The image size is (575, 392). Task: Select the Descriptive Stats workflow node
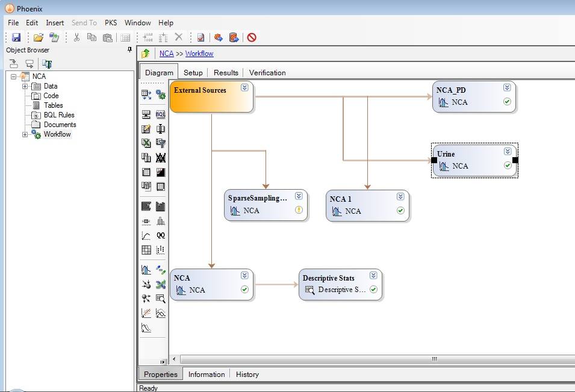tap(340, 285)
